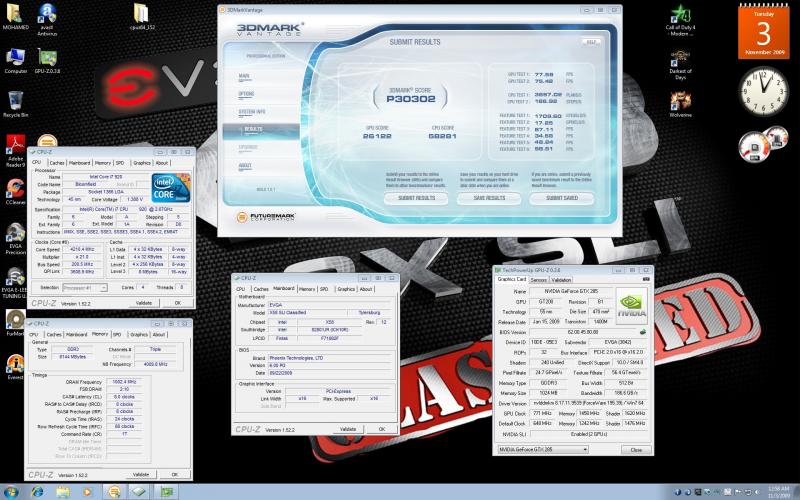The image size is (800, 500).
Task: Select OPTIONS in 3DMark Vantage sidebar
Action: coord(246,94)
